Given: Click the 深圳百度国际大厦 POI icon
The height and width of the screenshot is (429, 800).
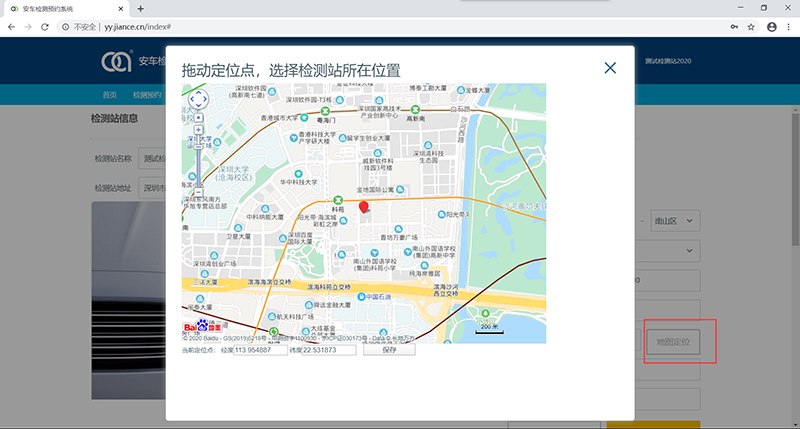Looking at the screenshot, I should tap(283, 238).
